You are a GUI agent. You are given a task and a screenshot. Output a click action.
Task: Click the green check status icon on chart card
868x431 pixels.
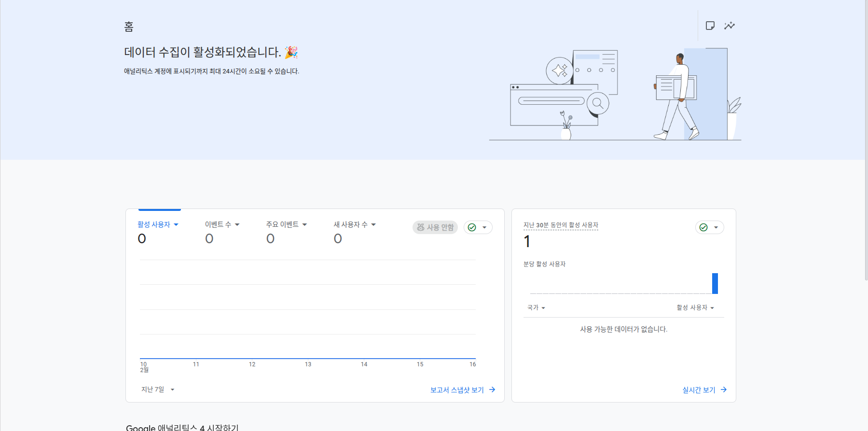tap(472, 227)
